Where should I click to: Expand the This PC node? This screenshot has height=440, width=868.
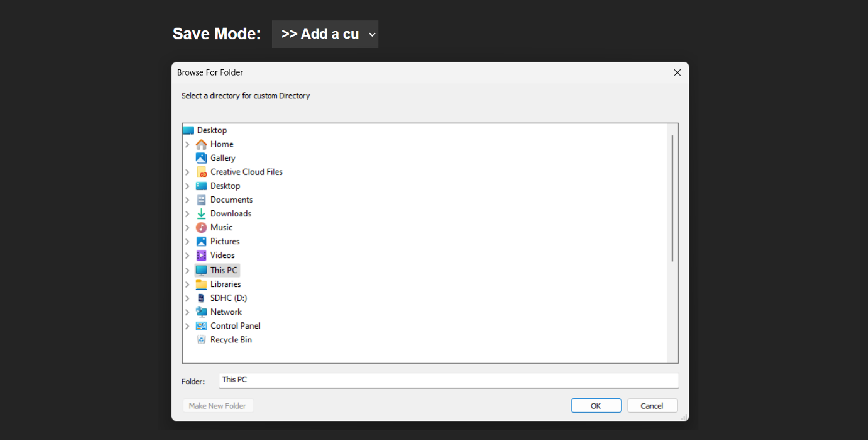point(188,270)
